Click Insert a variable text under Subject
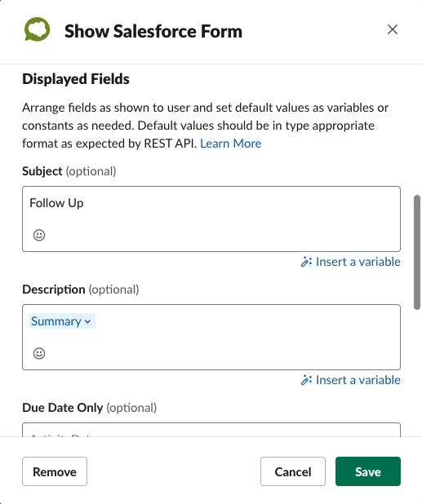Viewport: 422px width, 504px height. (358, 262)
